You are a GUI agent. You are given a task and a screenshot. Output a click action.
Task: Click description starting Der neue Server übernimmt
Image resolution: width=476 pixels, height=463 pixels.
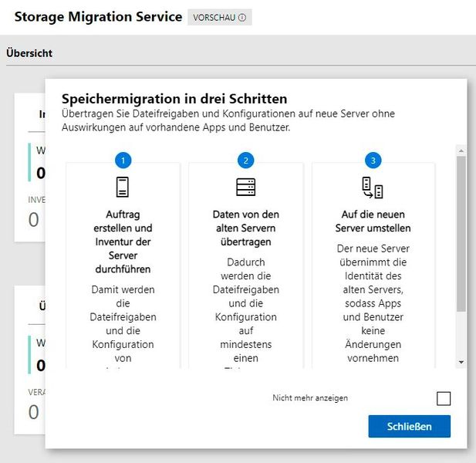[373, 303]
